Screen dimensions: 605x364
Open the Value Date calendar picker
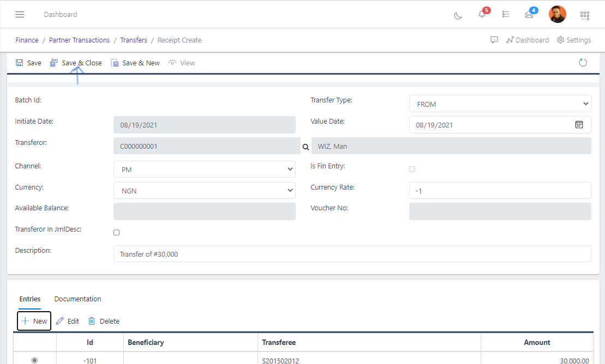click(x=579, y=125)
